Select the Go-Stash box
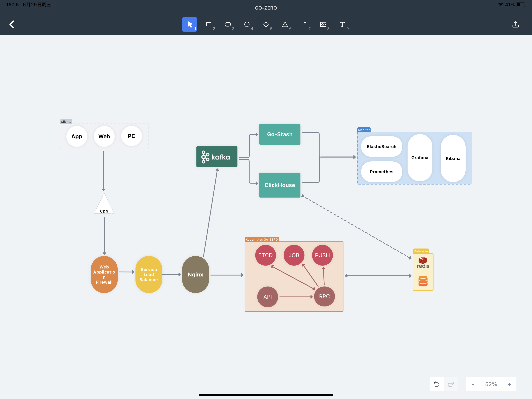 (x=280, y=134)
